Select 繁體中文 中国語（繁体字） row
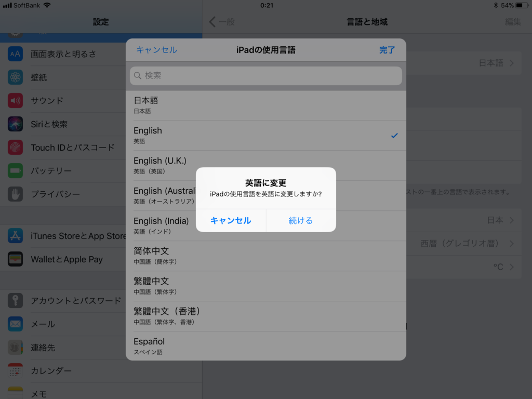Image resolution: width=532 pixels, height=399 pixels. pos(266,286)
